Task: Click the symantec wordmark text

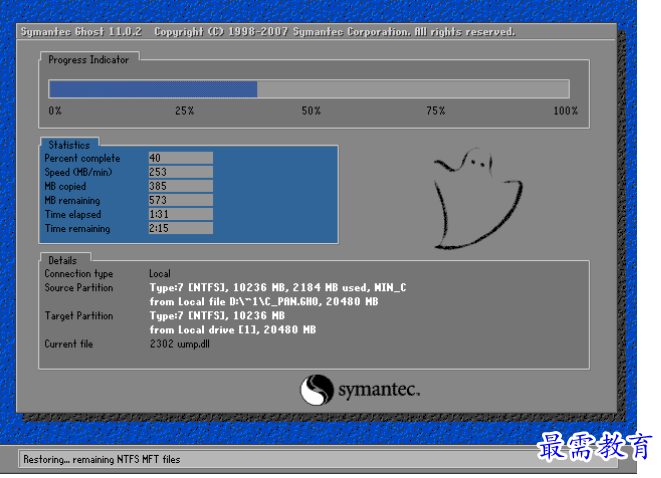Action: point(379,389)
